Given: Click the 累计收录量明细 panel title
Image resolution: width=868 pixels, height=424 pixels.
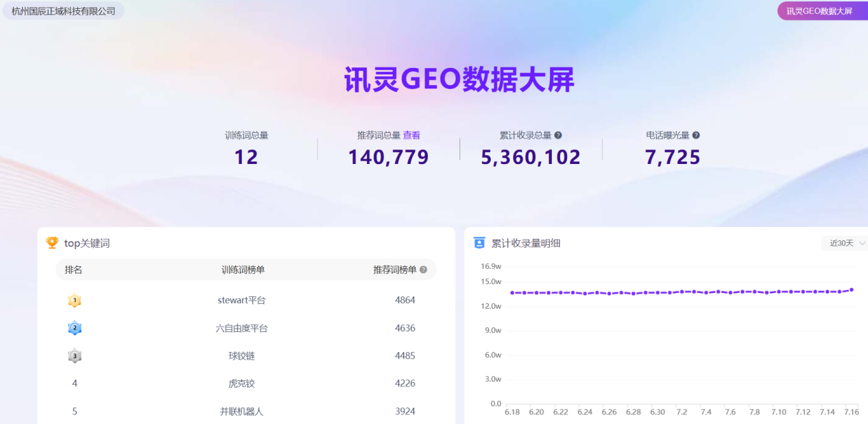Looking at the screenshot, I should point(526,243).
